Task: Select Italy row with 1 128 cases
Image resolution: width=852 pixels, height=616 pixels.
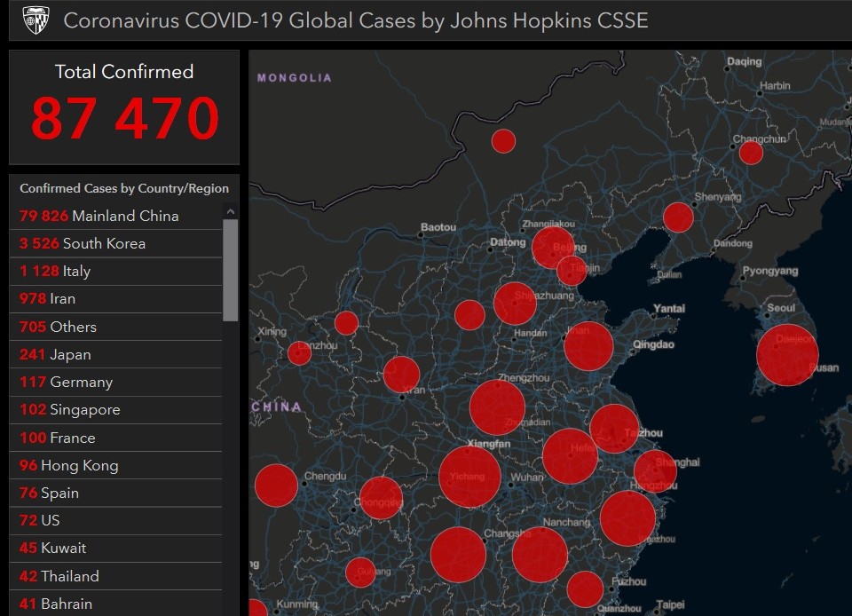Action: pyautogui.click(x=115, y=271)
